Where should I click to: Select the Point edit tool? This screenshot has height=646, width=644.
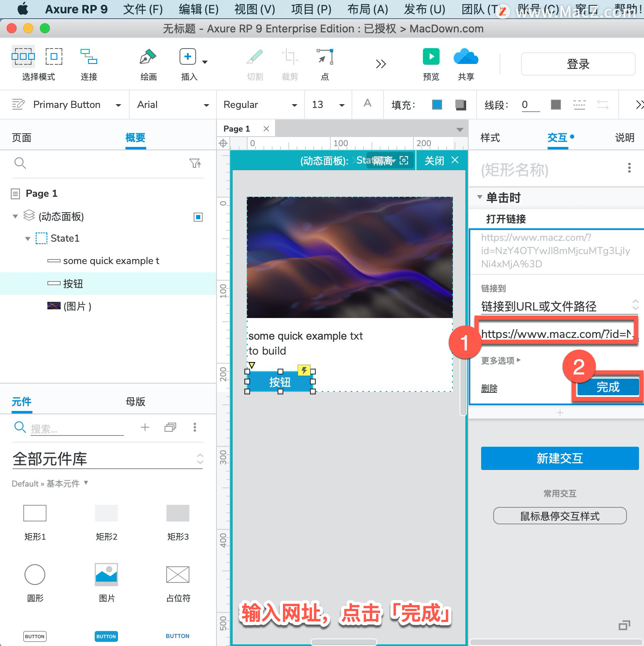[325, 56]
